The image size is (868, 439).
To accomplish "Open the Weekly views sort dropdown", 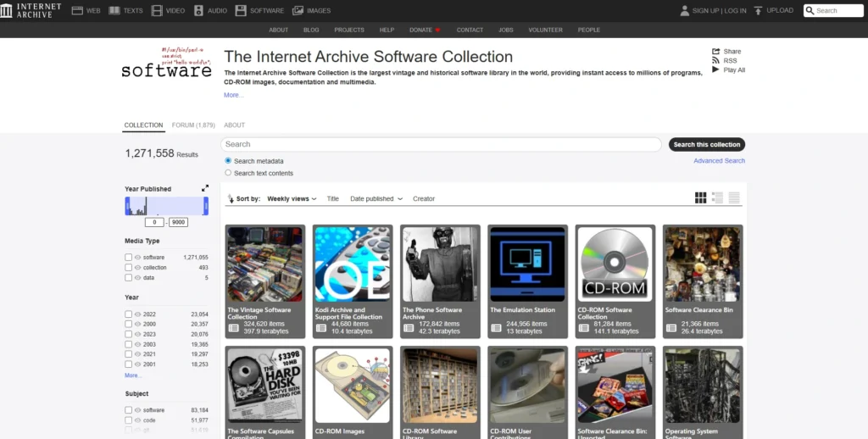I will coord(292,199).
